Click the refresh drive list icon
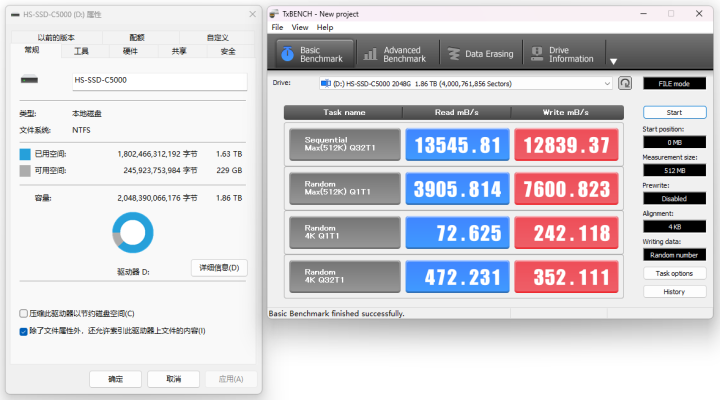 click(x=625, y=83)
